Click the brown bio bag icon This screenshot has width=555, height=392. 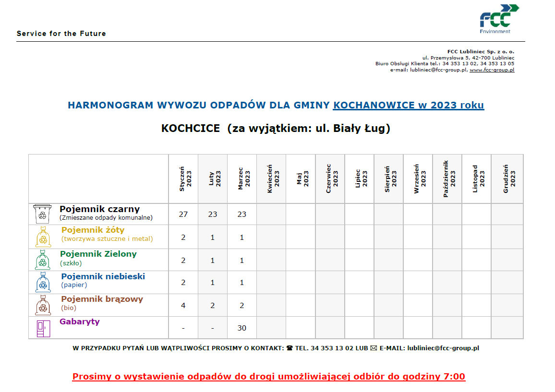pyautogui.click(x=42, y=305)
